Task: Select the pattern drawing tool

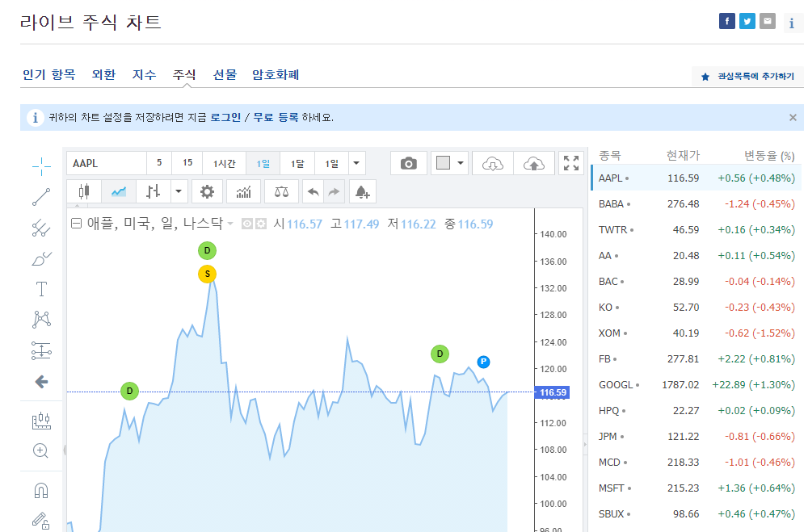Action: [41, 320]
